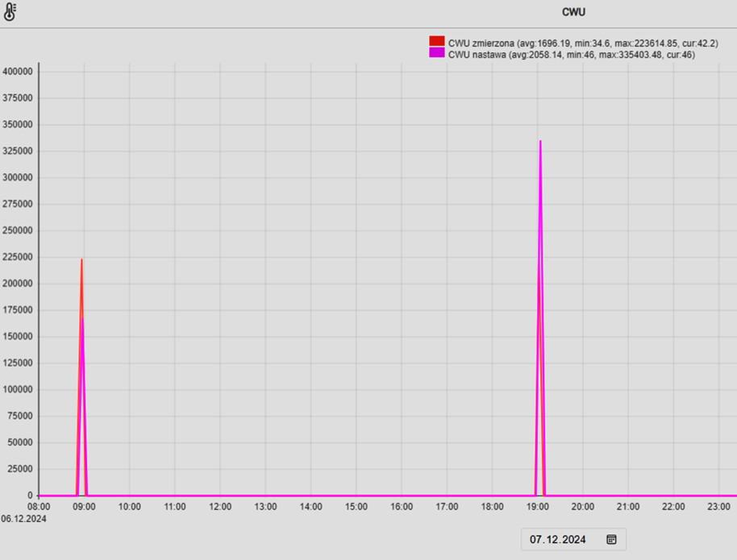The image size is (737, 560).
Task: Click the 12:00 time axis label
Action: click(x=220, y=507)
